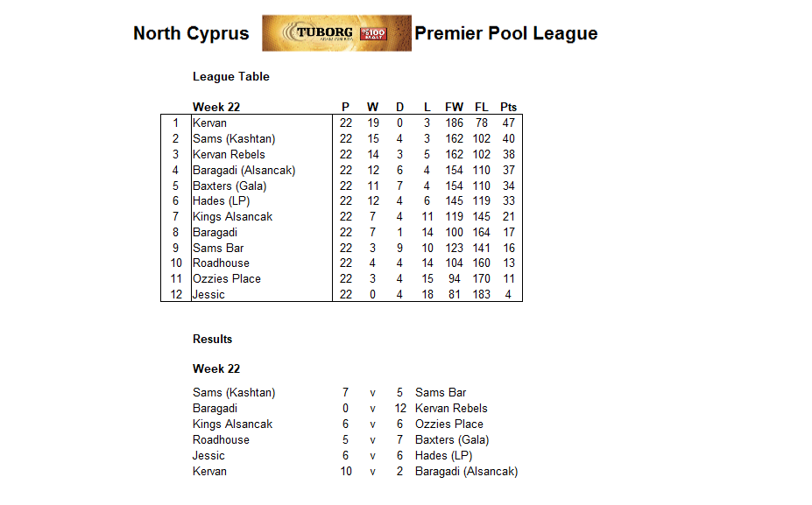Click Kervan's score of 10 in results
812x505 pixels.
[x=346, y=472]
